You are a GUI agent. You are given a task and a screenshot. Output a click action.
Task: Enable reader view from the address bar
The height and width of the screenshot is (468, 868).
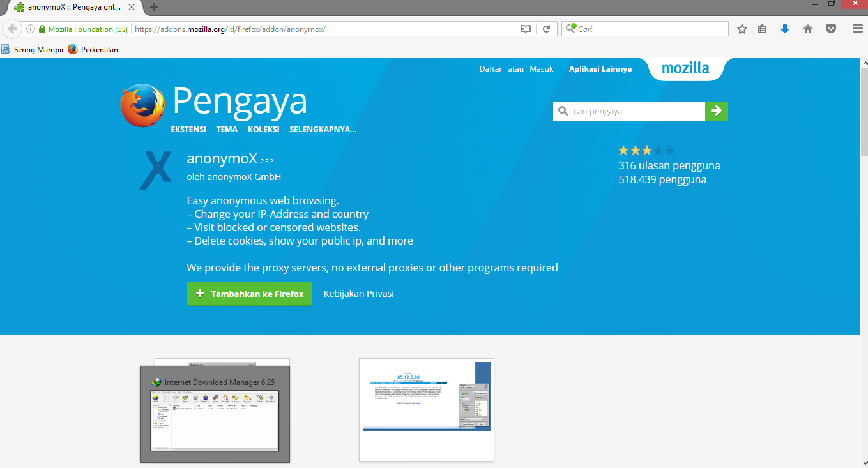(x=525, y=29)
